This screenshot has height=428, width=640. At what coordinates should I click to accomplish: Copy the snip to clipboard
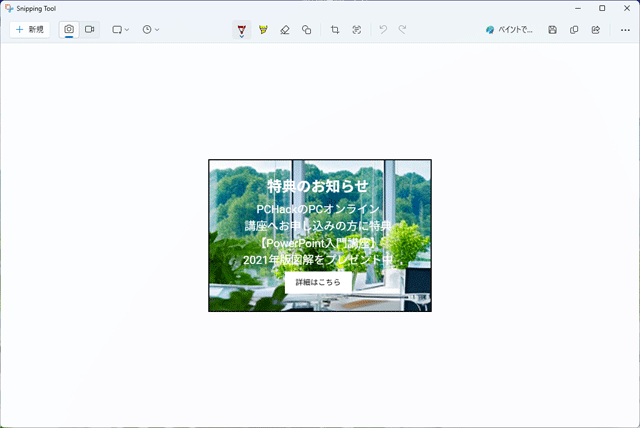(574, 30)
